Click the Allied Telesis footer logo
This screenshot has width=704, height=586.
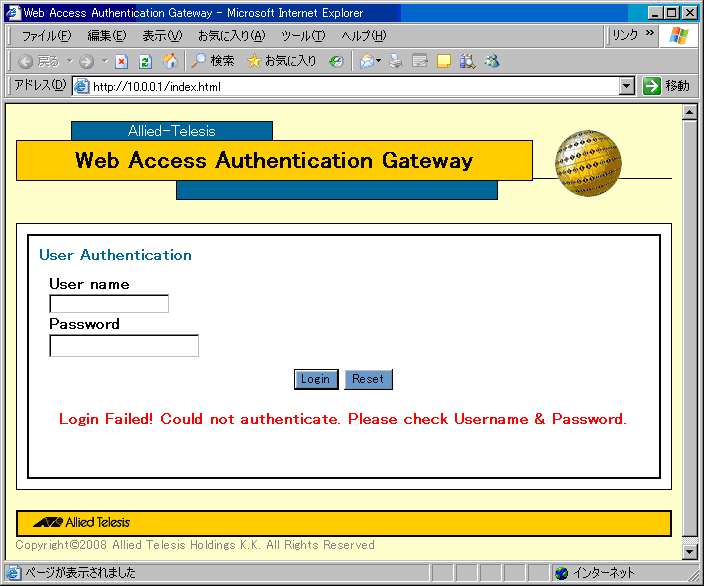coord(81,522)
